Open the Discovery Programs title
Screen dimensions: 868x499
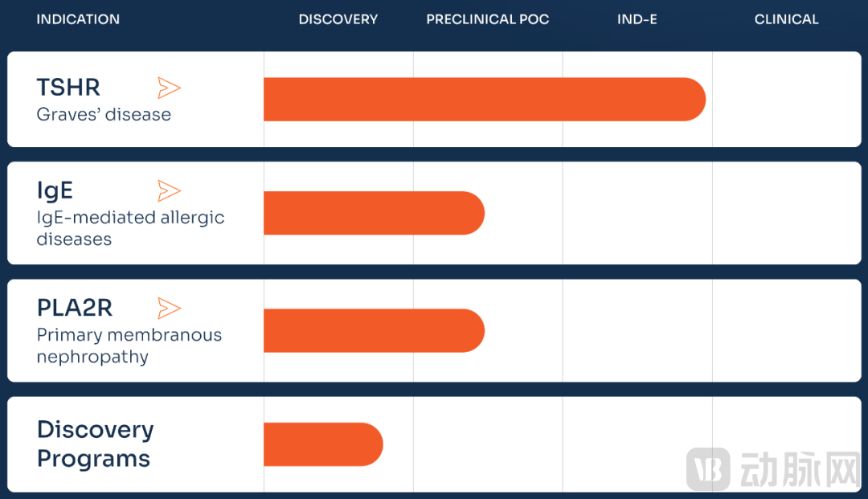tap(95, 444)
